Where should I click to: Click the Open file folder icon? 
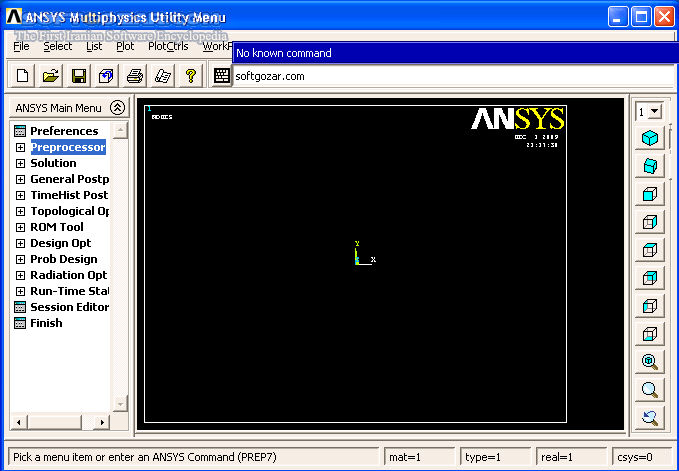[50, 76]
